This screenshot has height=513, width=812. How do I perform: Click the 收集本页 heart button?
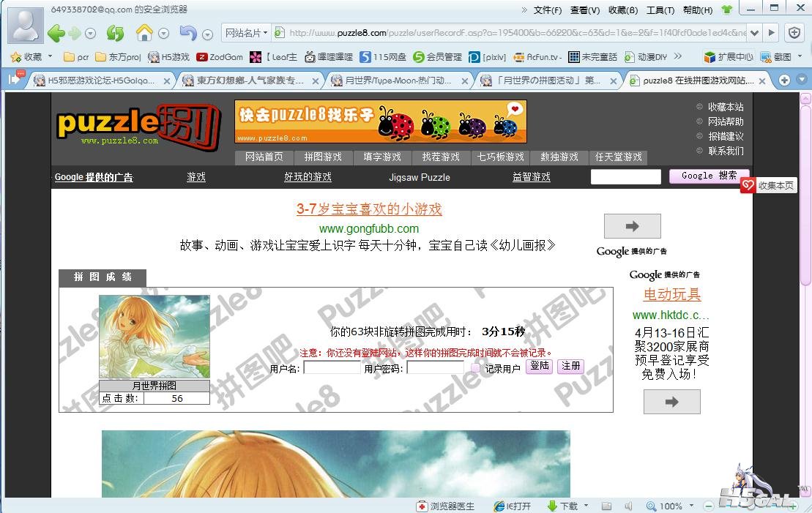769,185
